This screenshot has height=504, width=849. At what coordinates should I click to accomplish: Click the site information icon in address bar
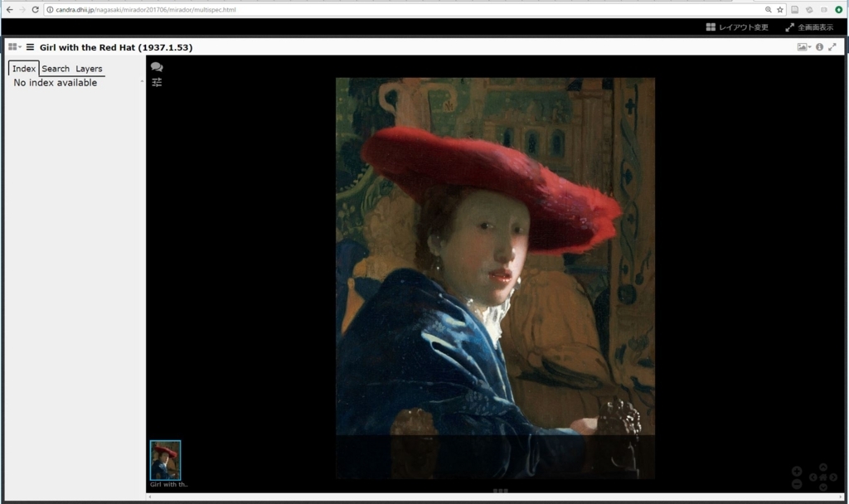[50, 10]
